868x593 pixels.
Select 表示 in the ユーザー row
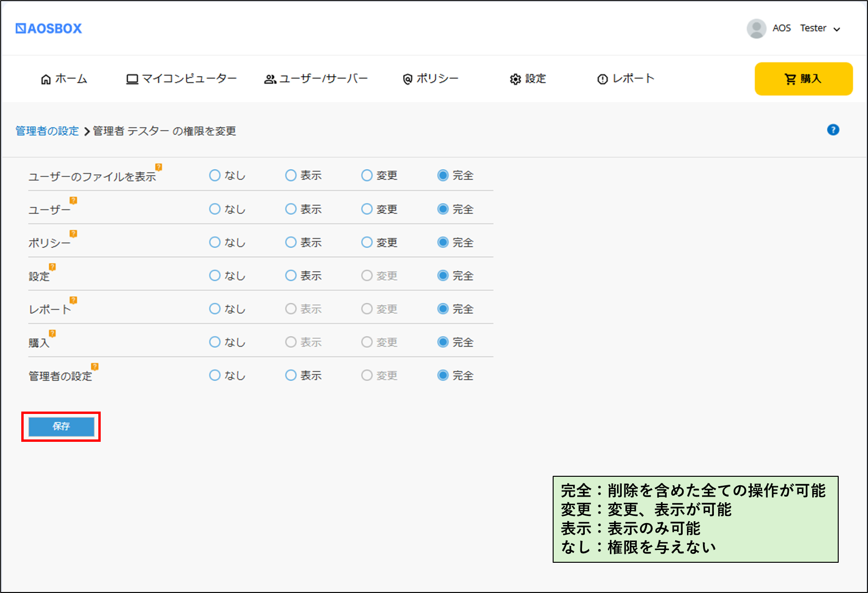(x=291, y=209)
